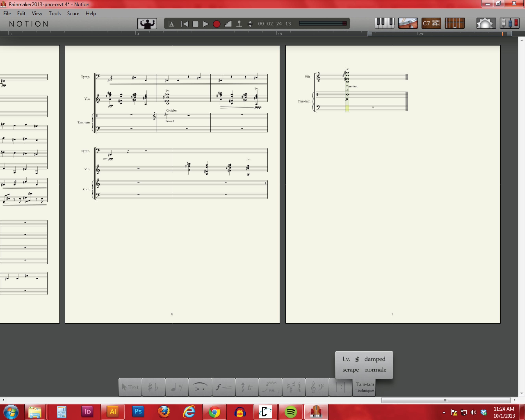The width and height of the screenshot is (525, 420).
Task: Click the vertical scrollbar down arrow
Action: [522, 393]
